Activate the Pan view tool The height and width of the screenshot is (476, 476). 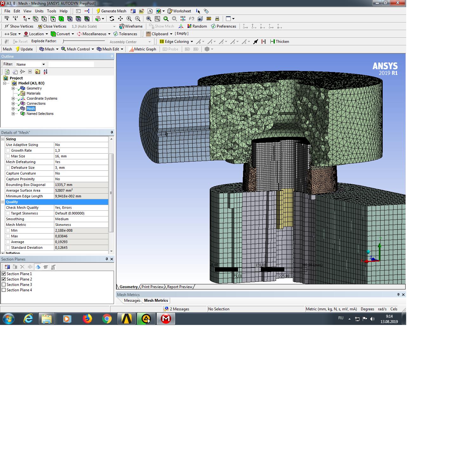[x=120, y=19]
